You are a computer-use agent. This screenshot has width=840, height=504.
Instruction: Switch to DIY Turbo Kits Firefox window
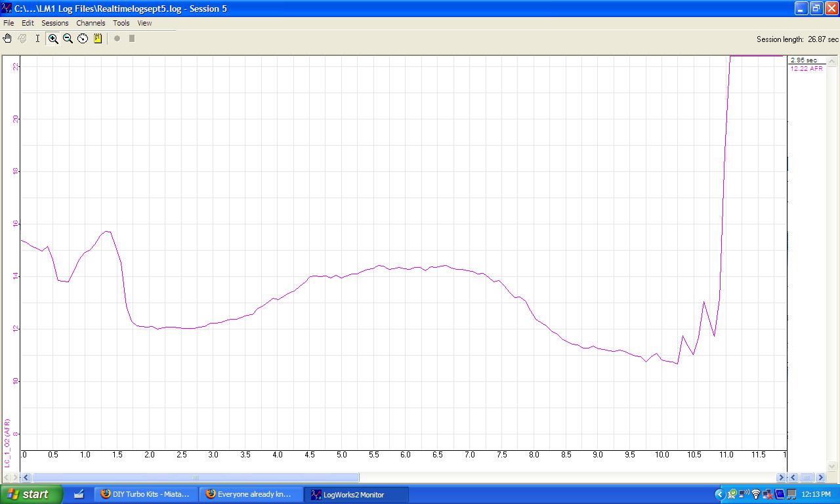point(146,494)
